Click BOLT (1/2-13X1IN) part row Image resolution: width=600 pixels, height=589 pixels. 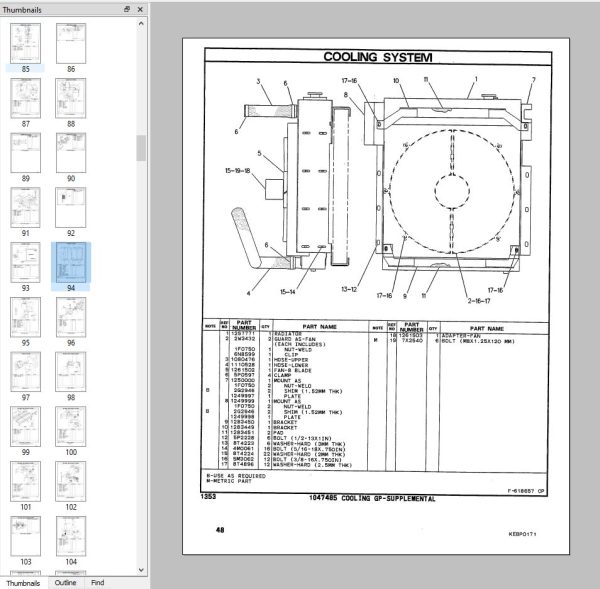coord(302,438)
